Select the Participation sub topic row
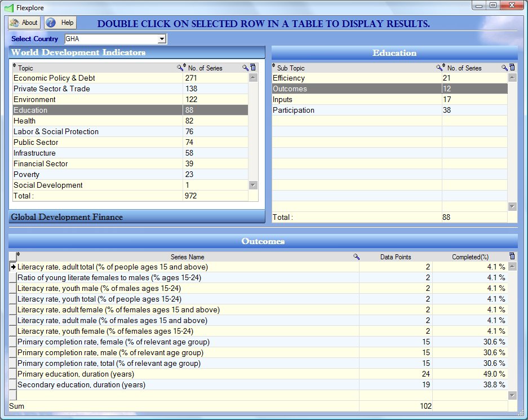Screen dimensions: 528x420 click(x=389, y=110)
